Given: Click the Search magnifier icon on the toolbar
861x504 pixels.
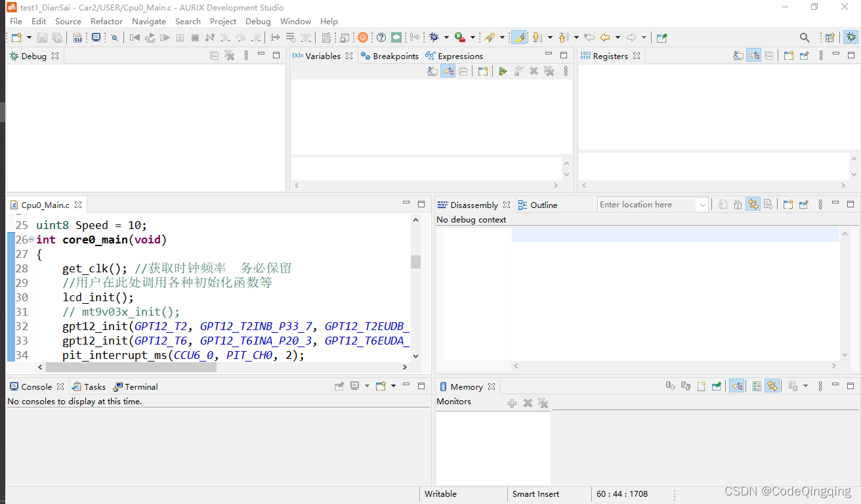Looking at the screenshot, I should coord(805,37).
